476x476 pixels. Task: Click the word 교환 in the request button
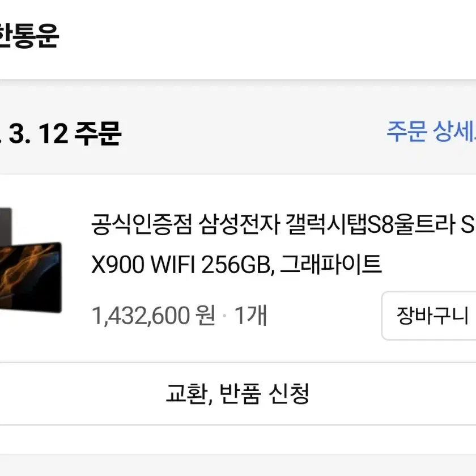[x=187, y=394]
